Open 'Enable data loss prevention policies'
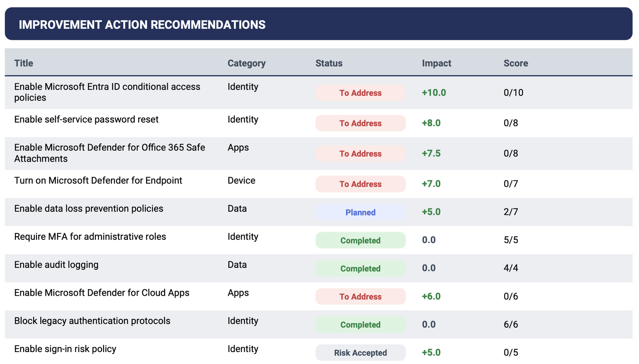The height and width of the screenshot is (364, 639). point(89,208)
